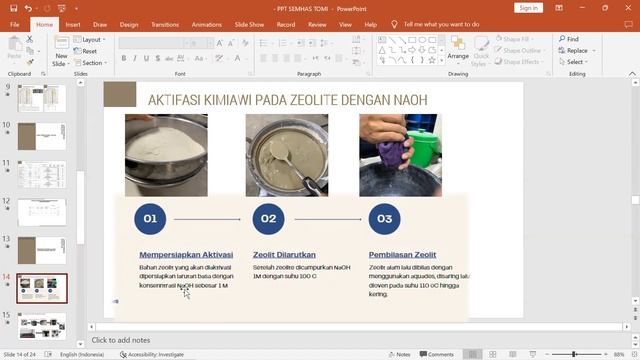Click the Cut scissors icon

pyautogui.click(x=29, y=39)
